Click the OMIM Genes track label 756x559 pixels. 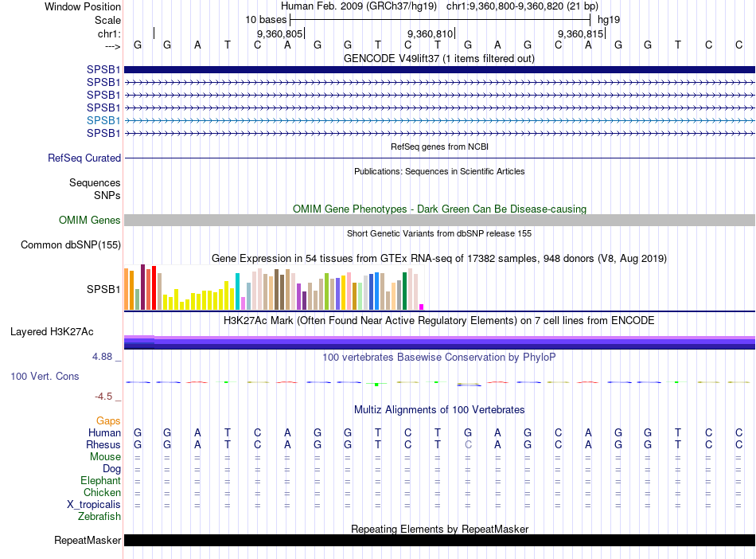tap(89, 221)
